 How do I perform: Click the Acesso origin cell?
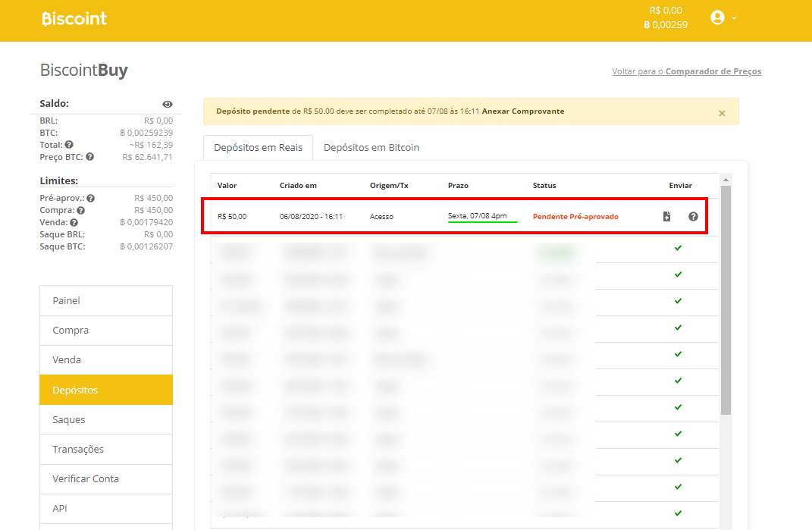click(381, 217)
